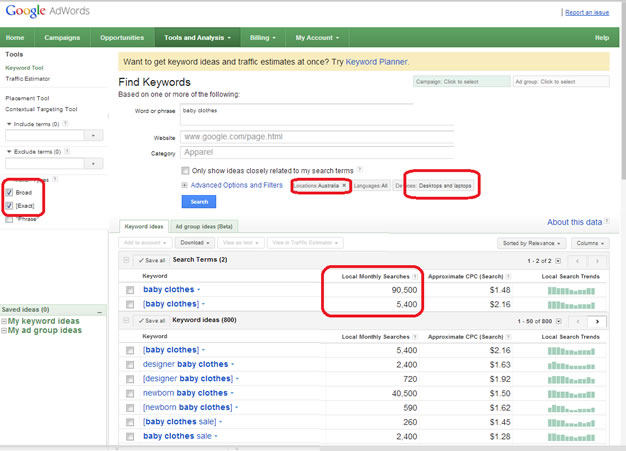This screenshot has width=626, height=451.
Task: Go to the Home tab
Action: [x=15, y=38]
